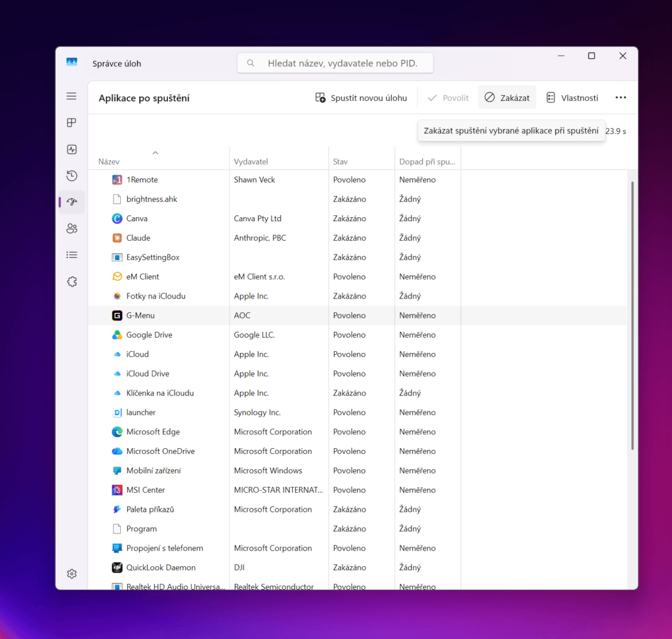Click the Claude app icon
This screenshot has width=672, height=639.
[117, 238]
